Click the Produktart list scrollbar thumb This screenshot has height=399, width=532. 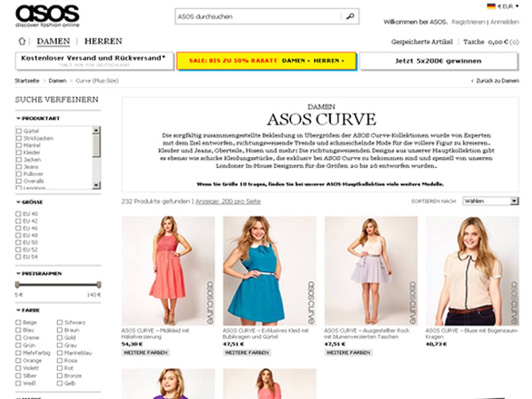click(96, 145)
